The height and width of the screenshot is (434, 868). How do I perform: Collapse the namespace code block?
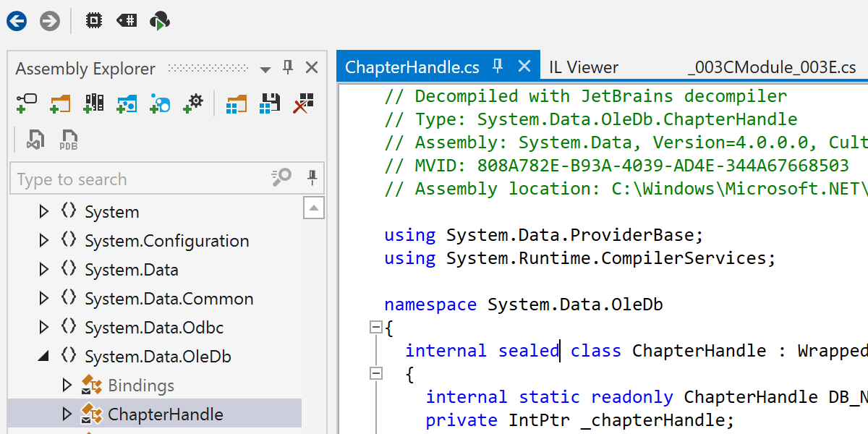tap(375, 328)
